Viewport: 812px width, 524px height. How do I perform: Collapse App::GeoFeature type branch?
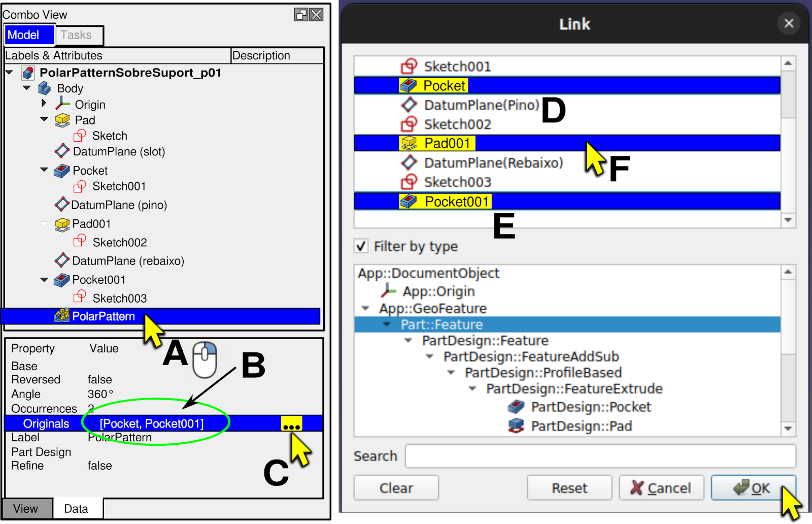[x=365, y=308]
